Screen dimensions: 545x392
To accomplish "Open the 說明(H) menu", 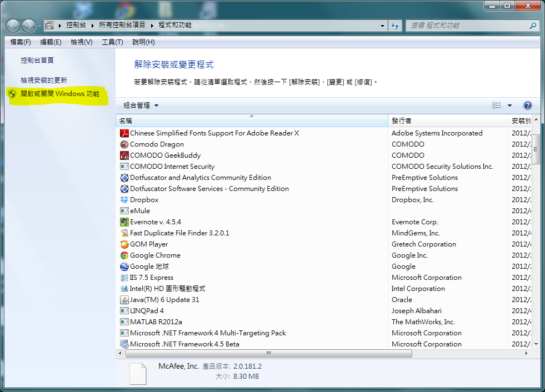I will coord(143,42).
